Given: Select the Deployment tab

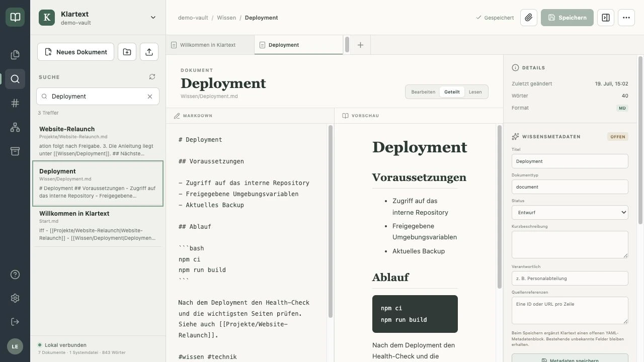Looking at the screenshot, I should (x=298, y=45).
